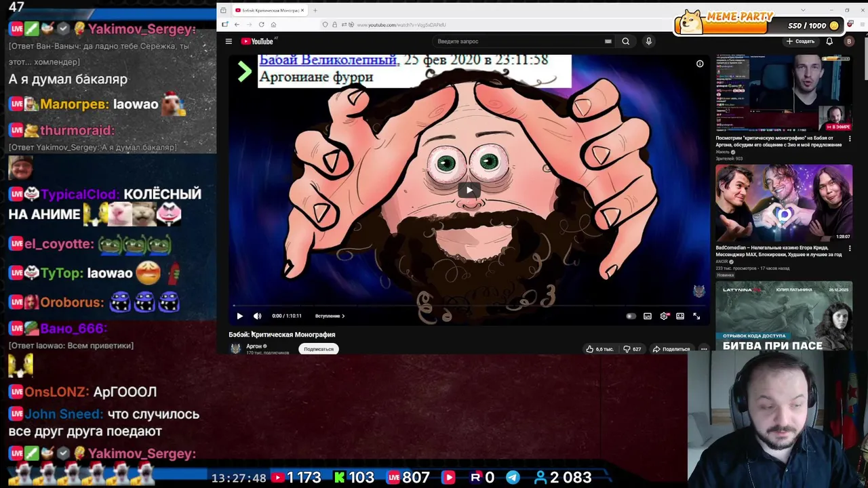This screenshot has height=488, width=868.
Task: Open options menu for BadComedian video
Action: [x=850, y=248]
